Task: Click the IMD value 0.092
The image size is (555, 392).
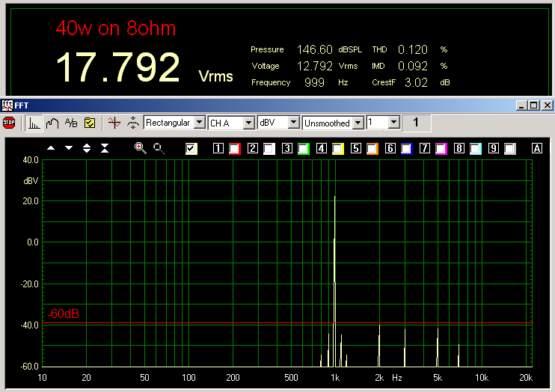Action: 413,66
